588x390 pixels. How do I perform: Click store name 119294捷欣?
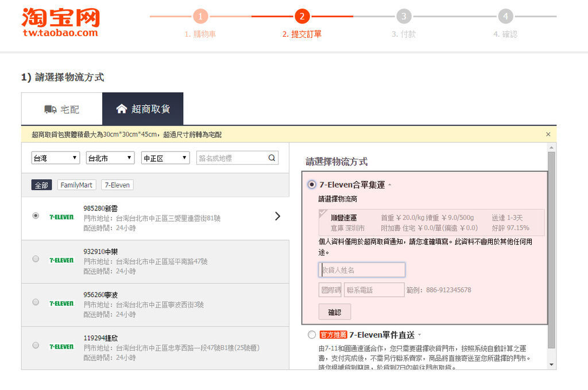100,338
